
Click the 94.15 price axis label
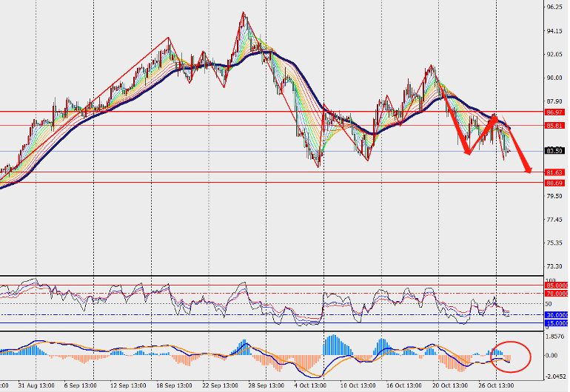[554, 31]
